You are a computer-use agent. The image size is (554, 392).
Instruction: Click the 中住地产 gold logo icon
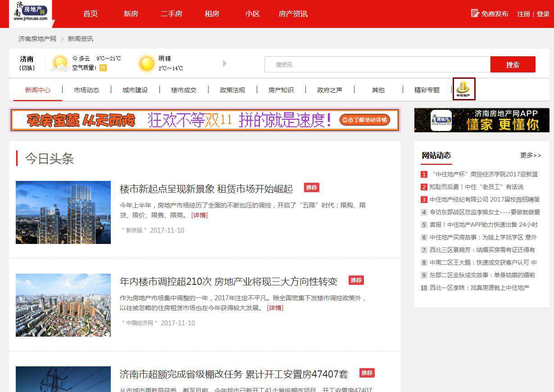(463, 89)
